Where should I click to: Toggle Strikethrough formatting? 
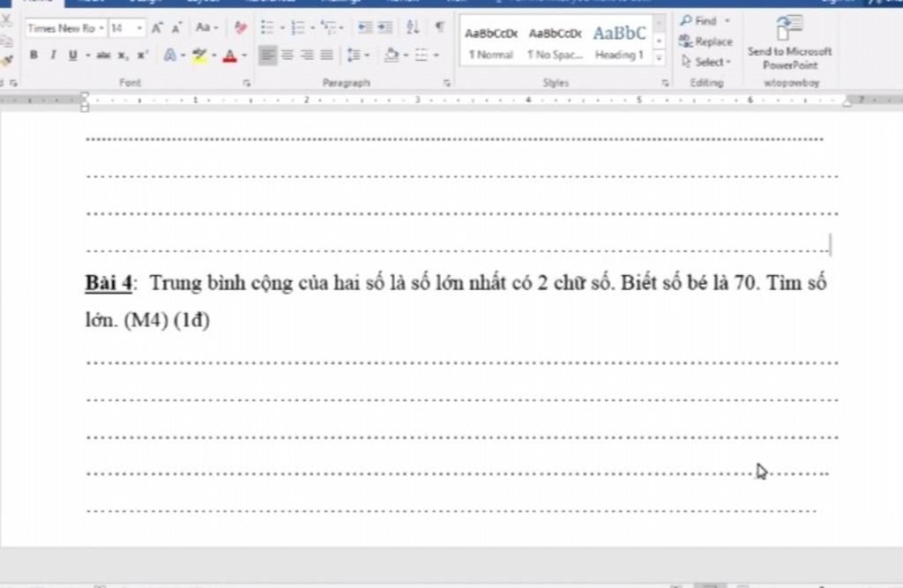pos(104,56)
